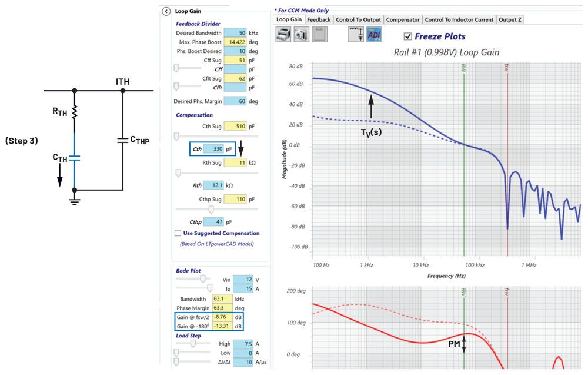The height and width of the screenshot is (375, 588).
Task: Click the camera snapshot icon
Action: pyautogui.click(x=300, y=34)
